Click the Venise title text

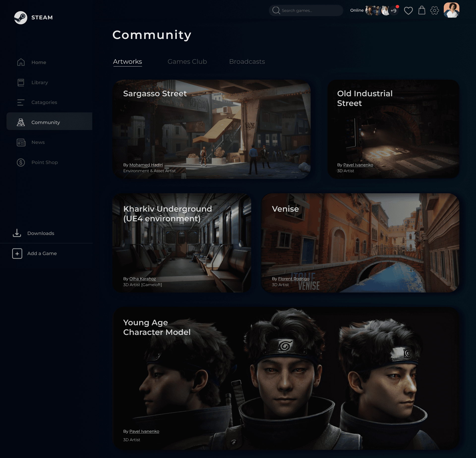pyautogui.click(x=285, y=209)
